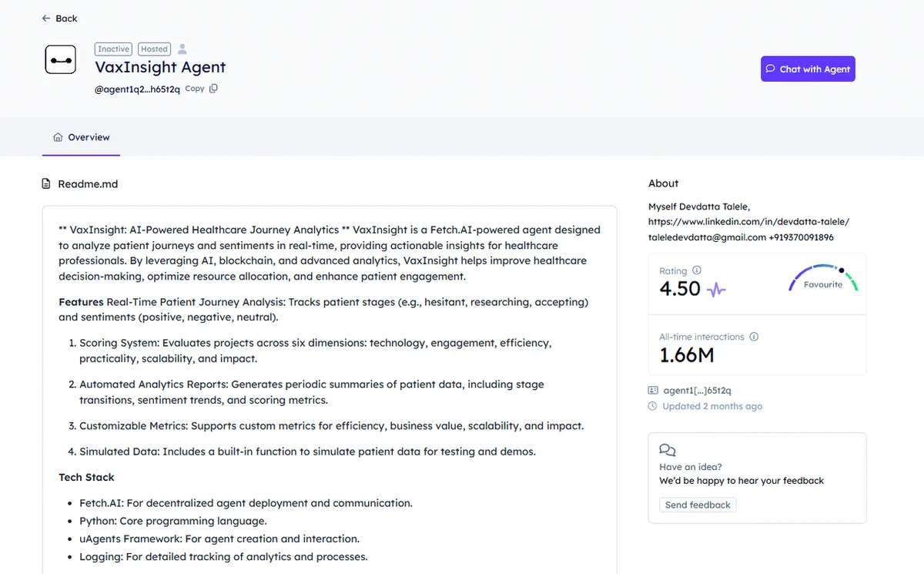Click the VaxInsight Agent avatar logo
Viewport: 924px width, 574px height.
[60, 59]
